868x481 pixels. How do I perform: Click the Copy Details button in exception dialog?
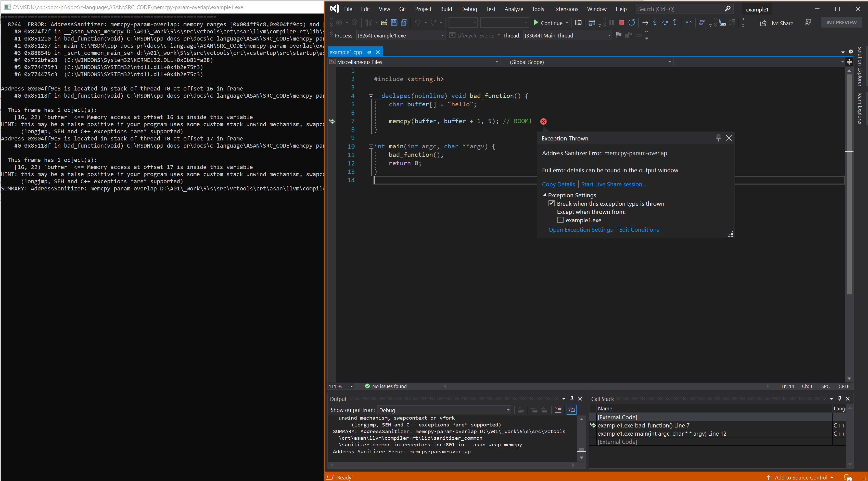(557, 184)
